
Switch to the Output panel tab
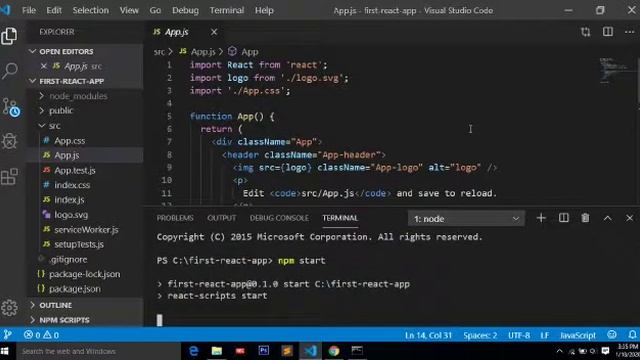[x=222, y=218]
